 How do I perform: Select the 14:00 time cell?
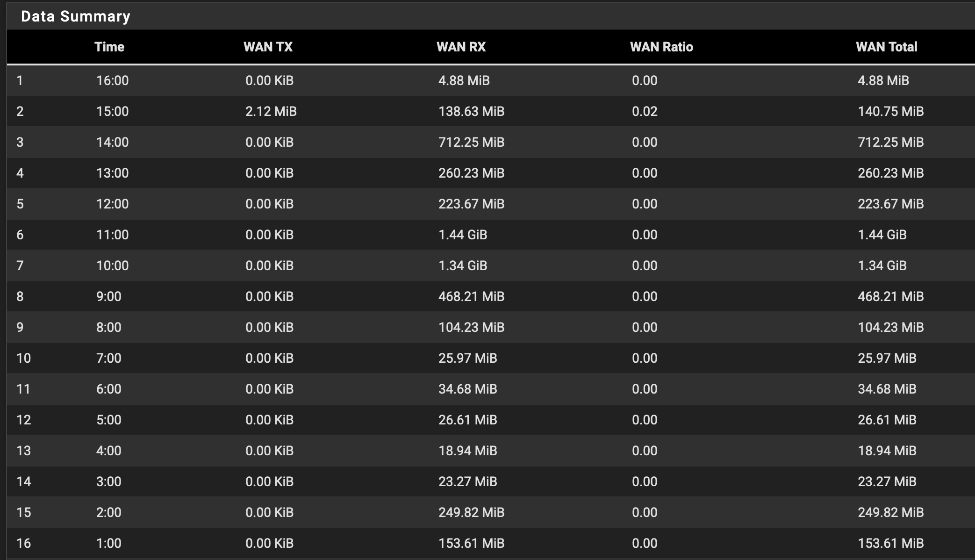tap(113, 142)
